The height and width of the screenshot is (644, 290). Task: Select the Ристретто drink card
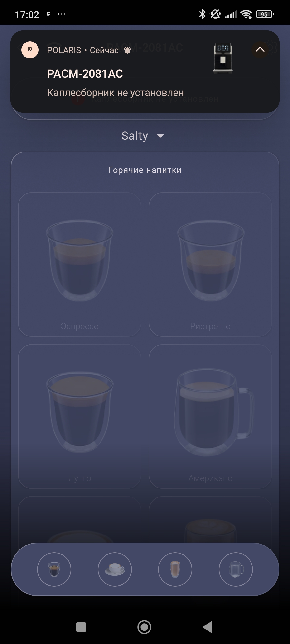(x=210, y=265)
